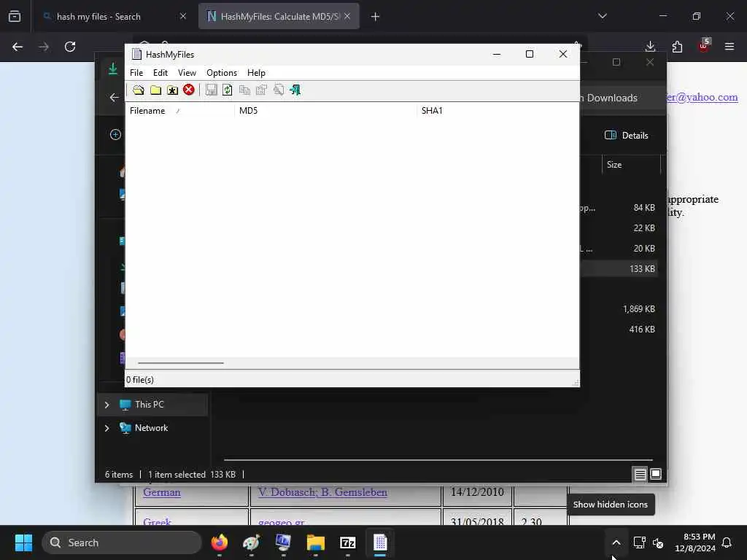Open the notification bell in taskbar
The width and height of the screenshot is (747, 560).
727,542
